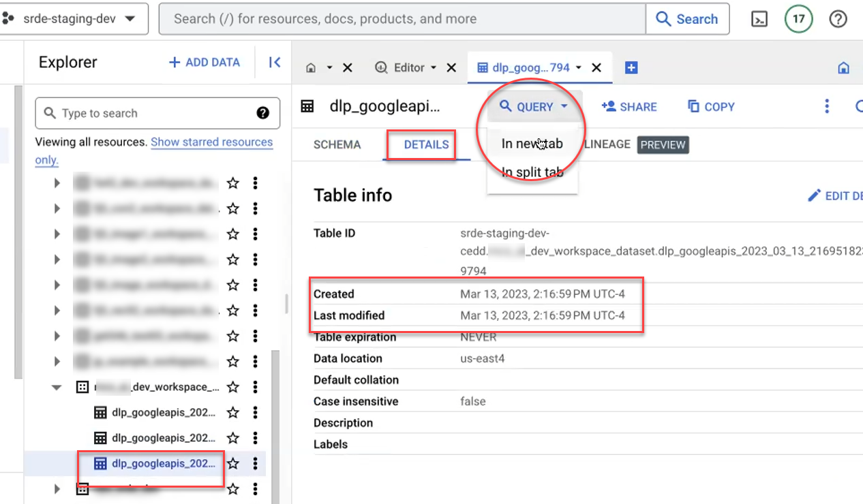Click the 'NEVER' table expiration value
The width and height of the screenshot is (863, 504).
click(479, 337)
